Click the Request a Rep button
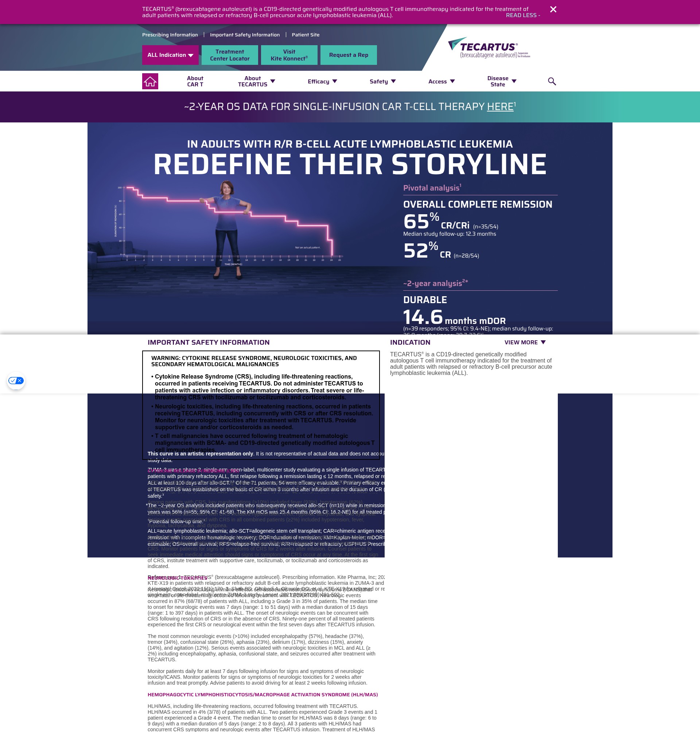 [349, 55]
